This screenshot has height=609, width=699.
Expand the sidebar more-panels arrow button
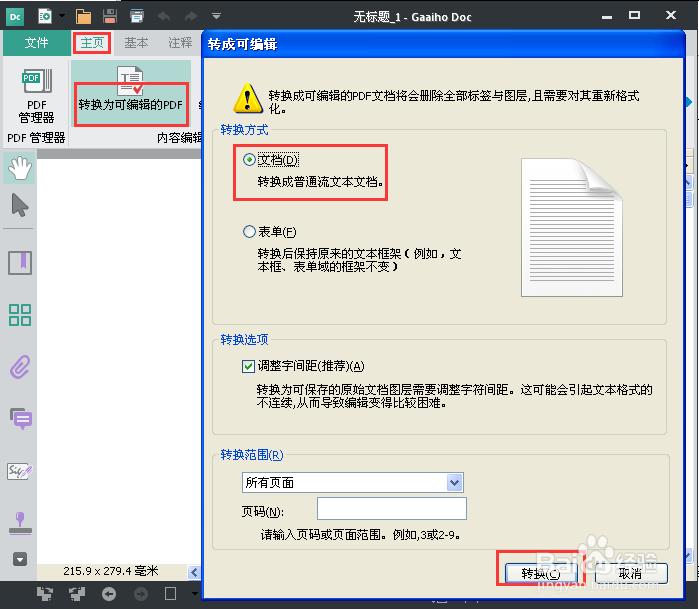(x=20, y=559)
